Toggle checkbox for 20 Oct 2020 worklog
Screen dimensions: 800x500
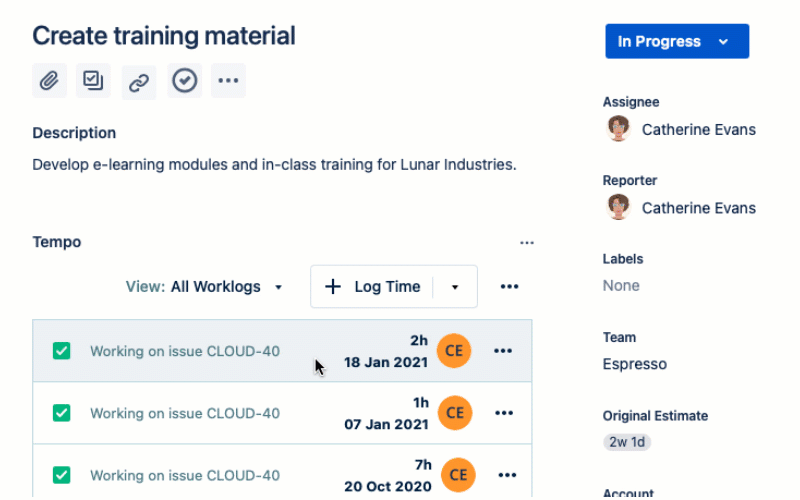[62, 475]
